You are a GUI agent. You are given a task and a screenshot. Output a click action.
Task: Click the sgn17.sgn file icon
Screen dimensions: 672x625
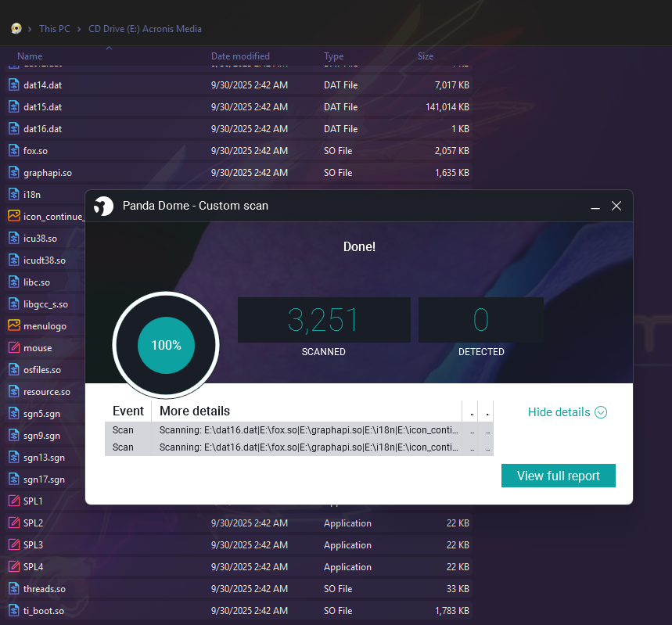(14, 479)
